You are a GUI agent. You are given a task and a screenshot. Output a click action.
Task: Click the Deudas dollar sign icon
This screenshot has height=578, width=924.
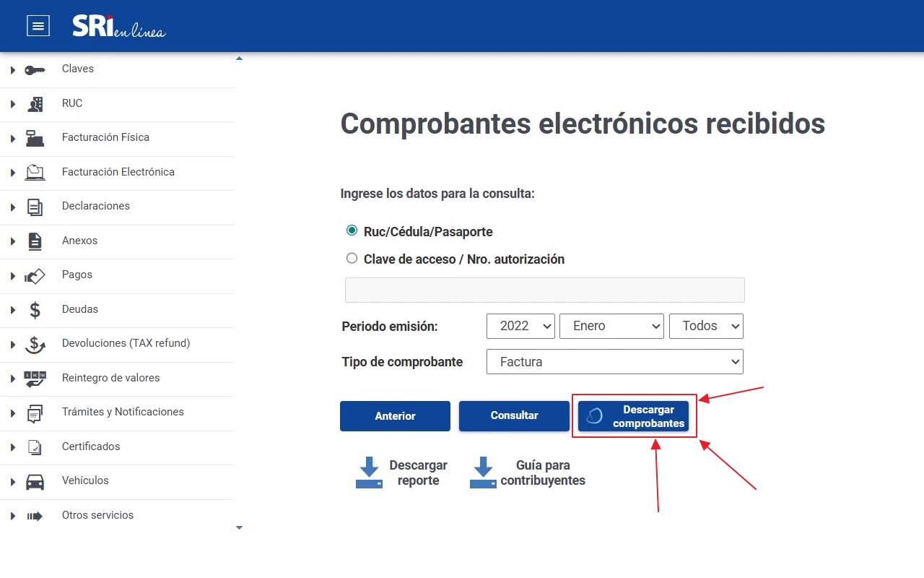pos(35,310)
